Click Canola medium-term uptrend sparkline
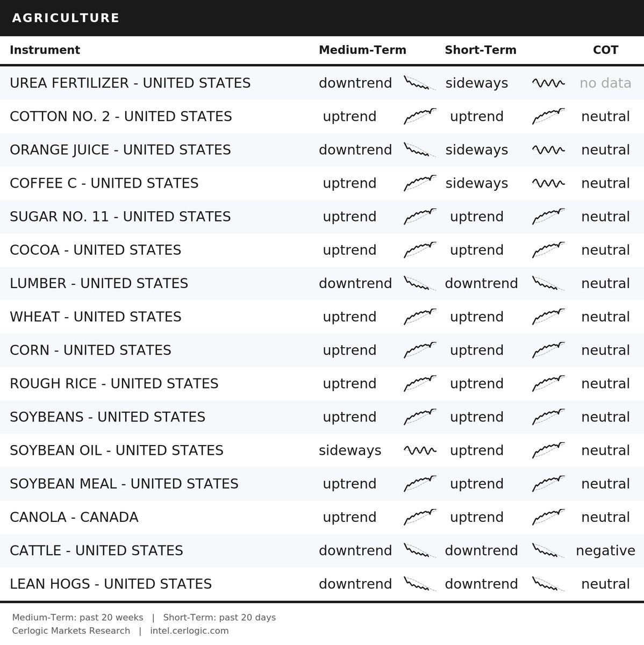This screenshot has height=645, width=644. [x=420, y=517]
